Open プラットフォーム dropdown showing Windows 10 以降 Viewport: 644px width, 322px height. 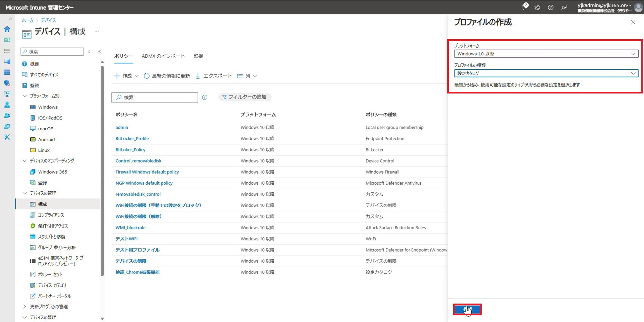pos(546,54)
